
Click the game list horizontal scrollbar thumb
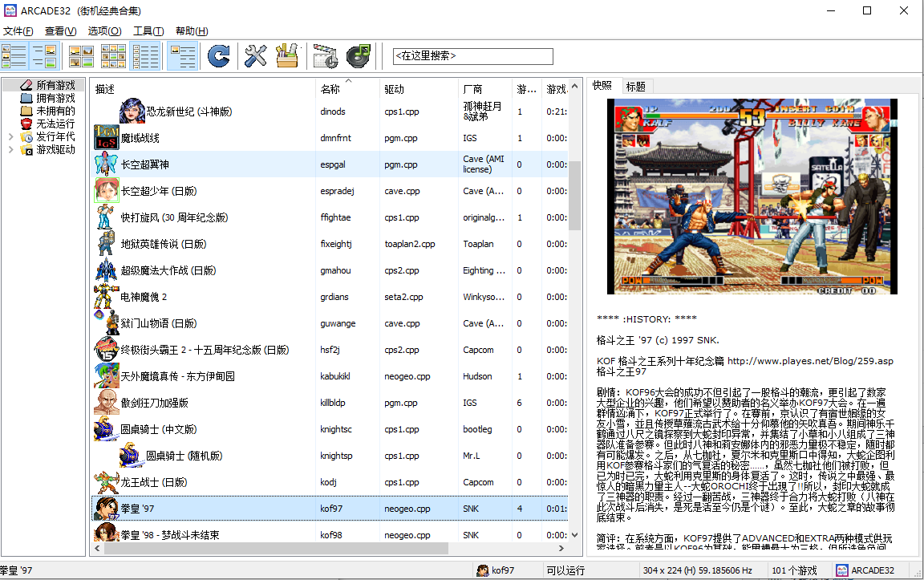pos(276,548)
